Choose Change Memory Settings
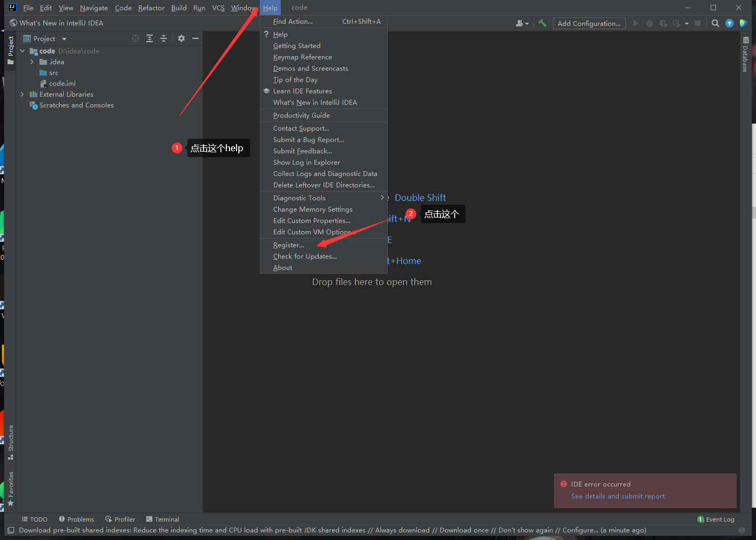 coord(323,210)
